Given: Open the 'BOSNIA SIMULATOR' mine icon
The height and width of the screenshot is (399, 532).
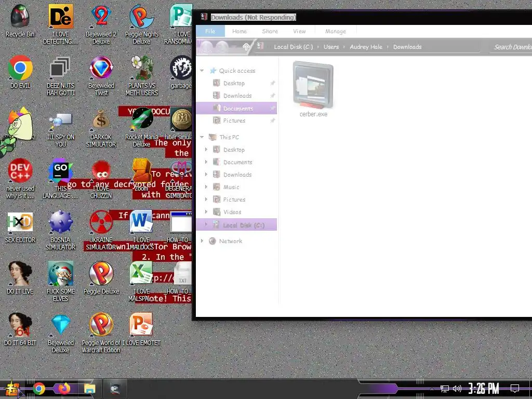Looking at the screenshot, I should pos(60,231).
